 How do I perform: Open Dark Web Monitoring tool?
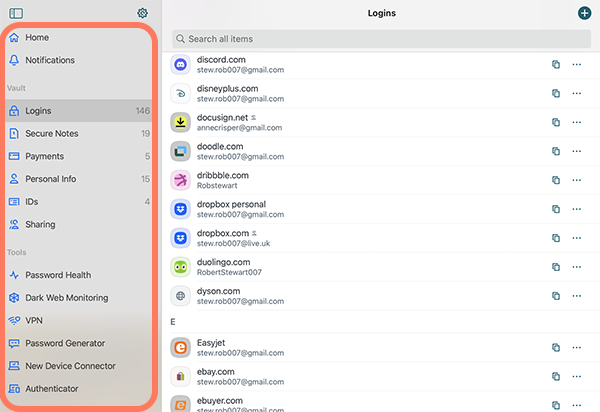tap(78, 298)
